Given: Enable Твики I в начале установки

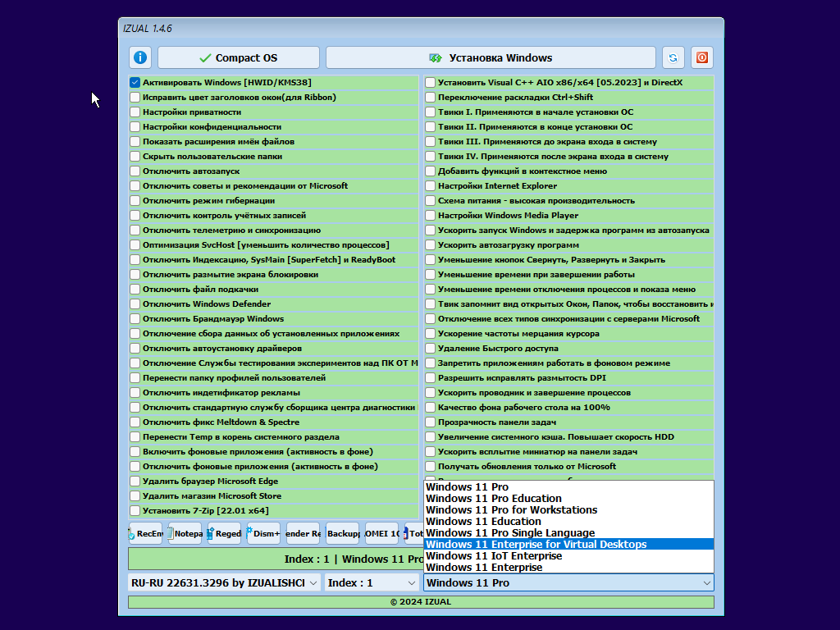Looking at the screenshot, I should pyautogui.click(x=430, y=112).
